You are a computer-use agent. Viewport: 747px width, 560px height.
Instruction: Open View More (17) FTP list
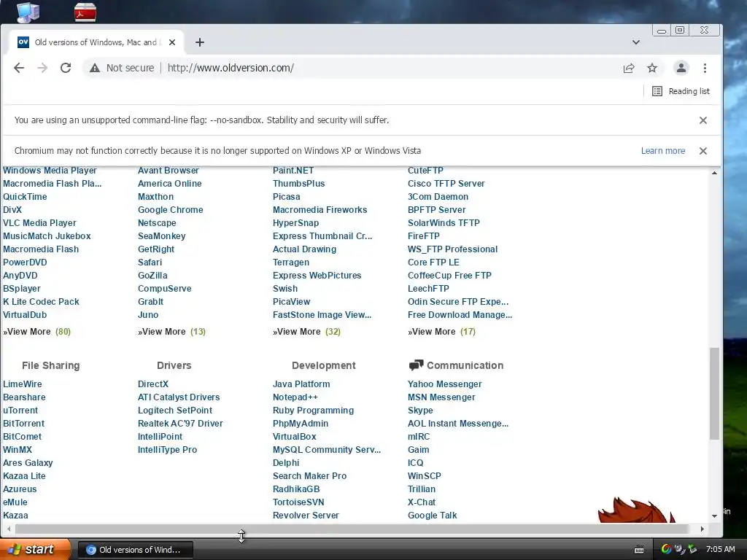(x=441, y=332)
